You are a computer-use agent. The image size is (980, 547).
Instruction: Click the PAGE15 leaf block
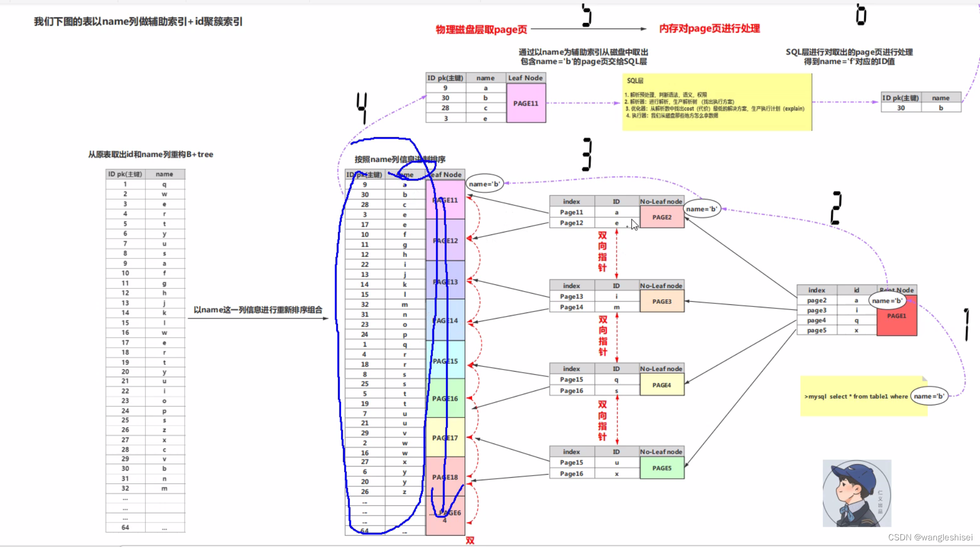pyautogui.click(x=445, y=360)
